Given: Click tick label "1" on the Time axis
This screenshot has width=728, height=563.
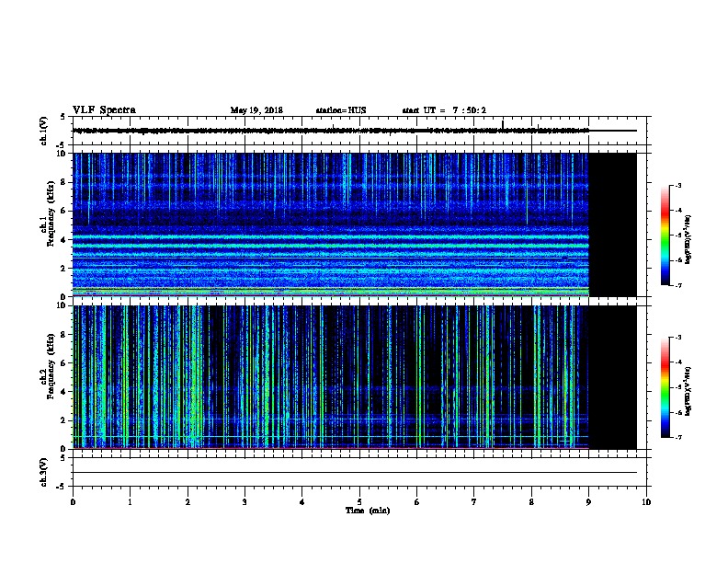Looking at the screenshot, I should (130, 502).
